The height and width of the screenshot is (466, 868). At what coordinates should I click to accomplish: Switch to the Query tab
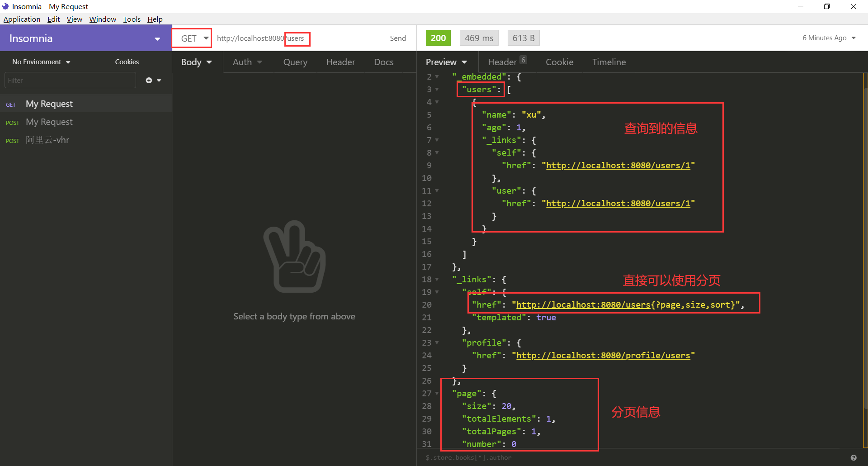pos(295,62)
